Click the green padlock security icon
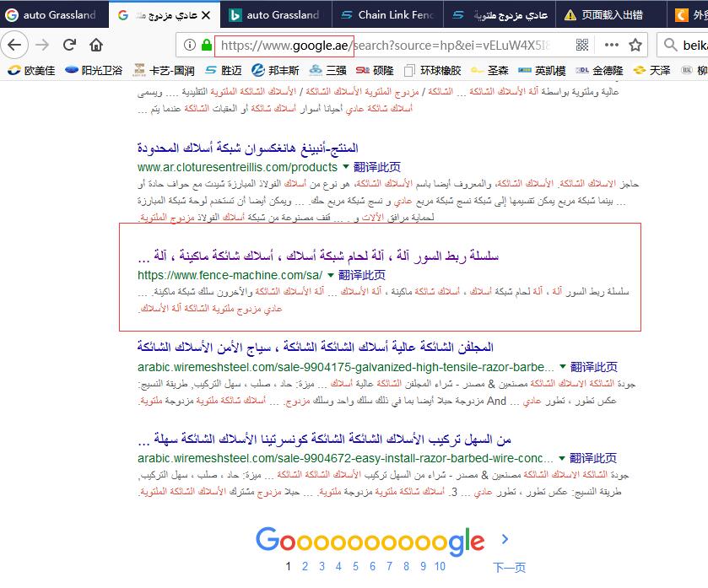Screen dimensions: 708x588 click(x=207, y=45)
